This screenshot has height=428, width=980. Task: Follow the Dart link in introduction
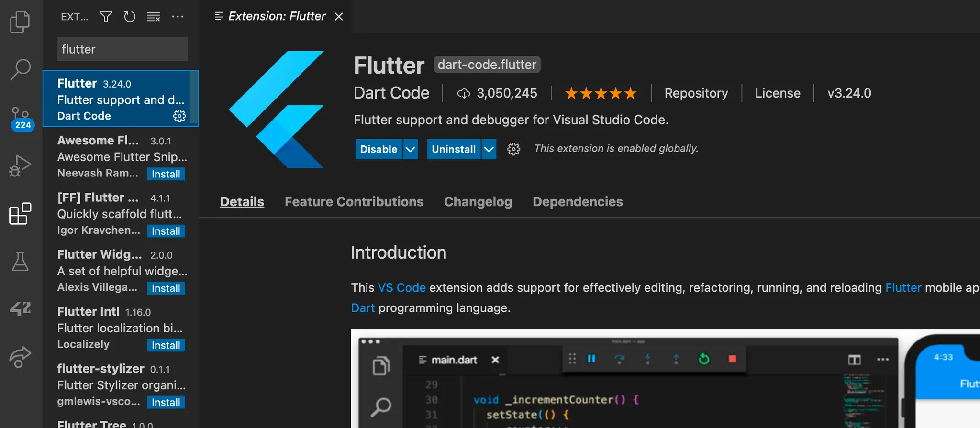pos(363,308)
